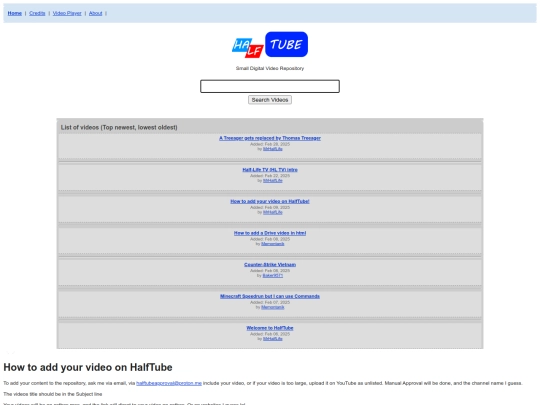
Task: Open the Welcome to HalfTube video link
Action: tap(270, 328)
